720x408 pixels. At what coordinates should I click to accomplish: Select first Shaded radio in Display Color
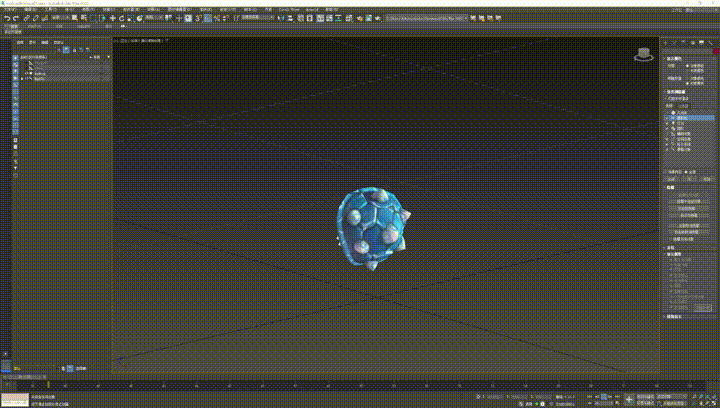687,78
